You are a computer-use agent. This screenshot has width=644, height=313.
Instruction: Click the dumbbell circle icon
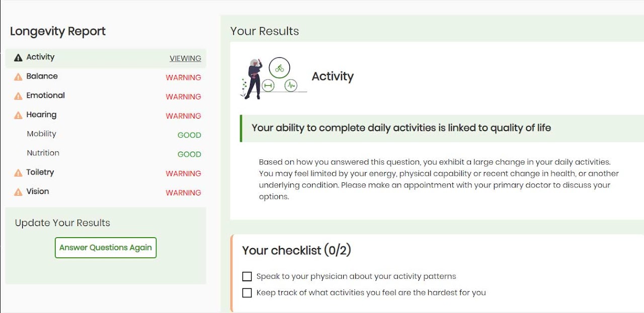tap(268, 86)
